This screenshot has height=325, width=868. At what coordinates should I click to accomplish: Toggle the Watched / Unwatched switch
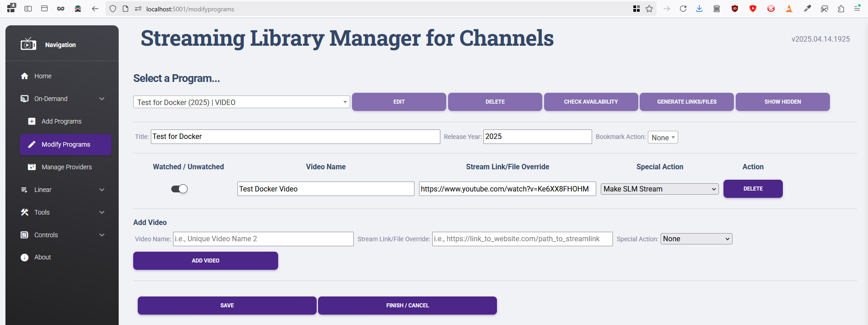(179, 189)
